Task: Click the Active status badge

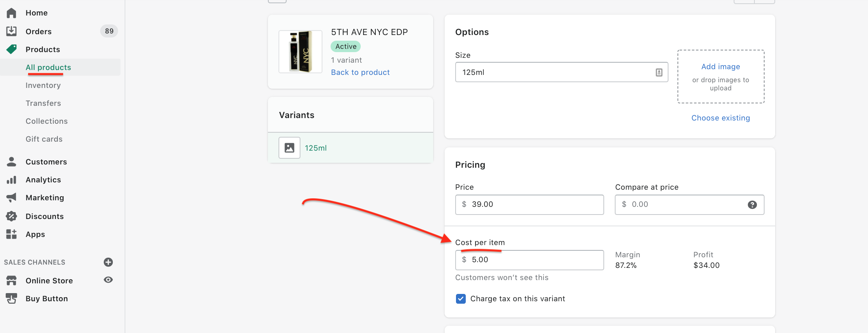Action: [346, 46]
